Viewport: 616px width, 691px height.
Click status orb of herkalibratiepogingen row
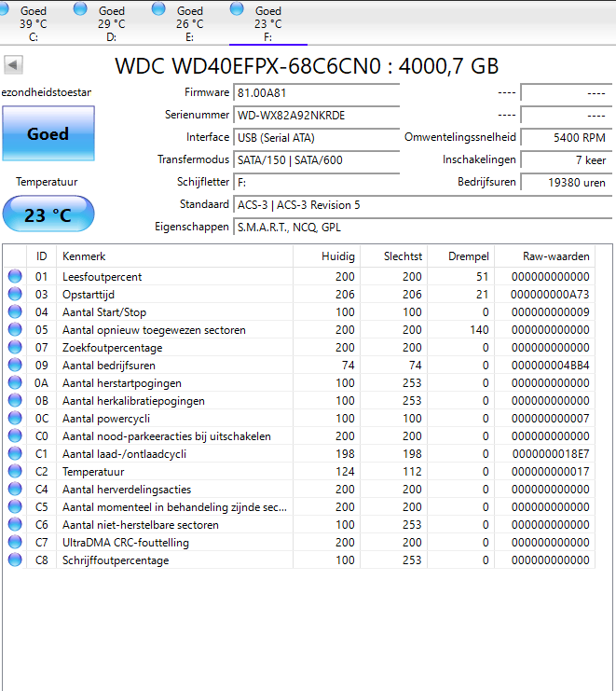15,400
